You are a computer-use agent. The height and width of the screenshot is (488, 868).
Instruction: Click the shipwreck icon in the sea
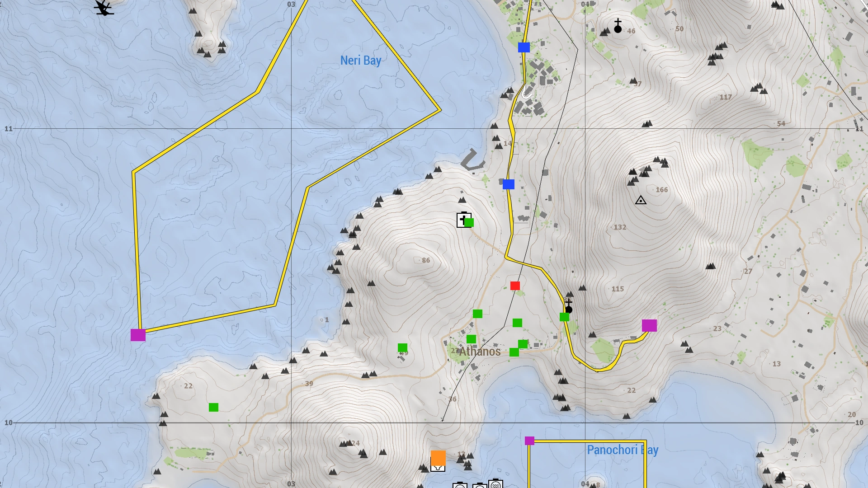(x=104, y=8)
